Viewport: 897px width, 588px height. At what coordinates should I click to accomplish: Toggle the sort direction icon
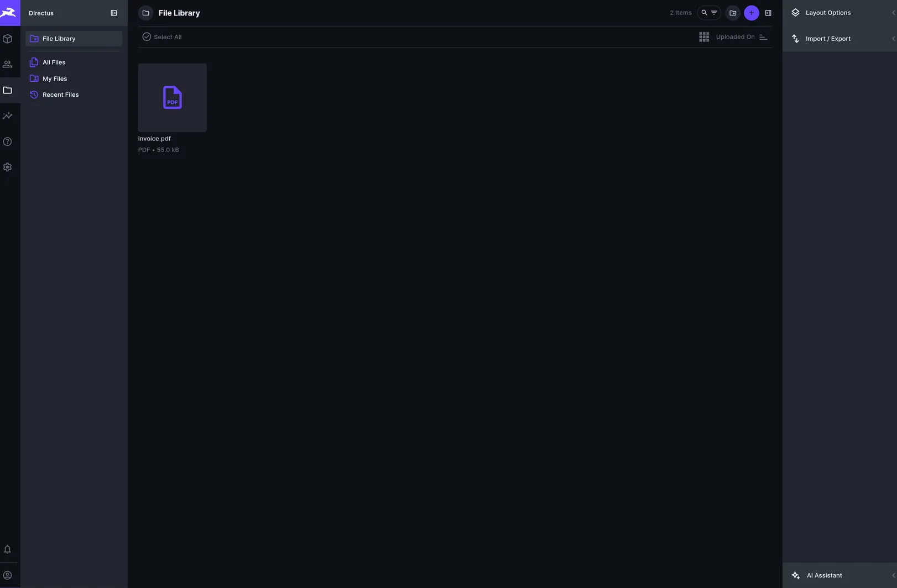763,37
